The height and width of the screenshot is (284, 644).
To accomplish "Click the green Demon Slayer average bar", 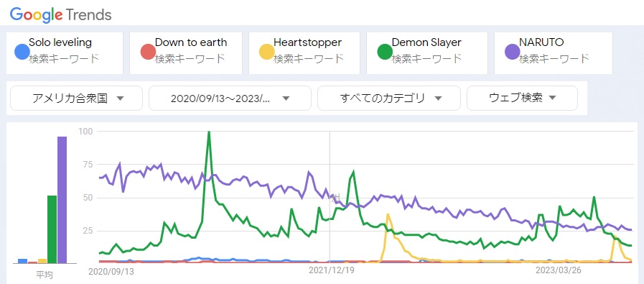I will pos(52,229).
